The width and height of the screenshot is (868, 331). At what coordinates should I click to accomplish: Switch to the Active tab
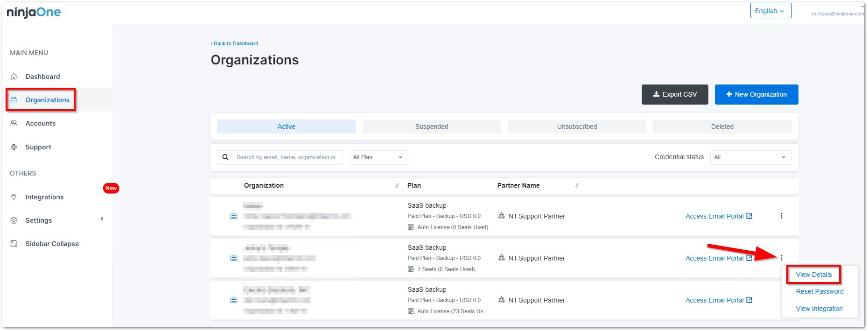tap(287, 127)
